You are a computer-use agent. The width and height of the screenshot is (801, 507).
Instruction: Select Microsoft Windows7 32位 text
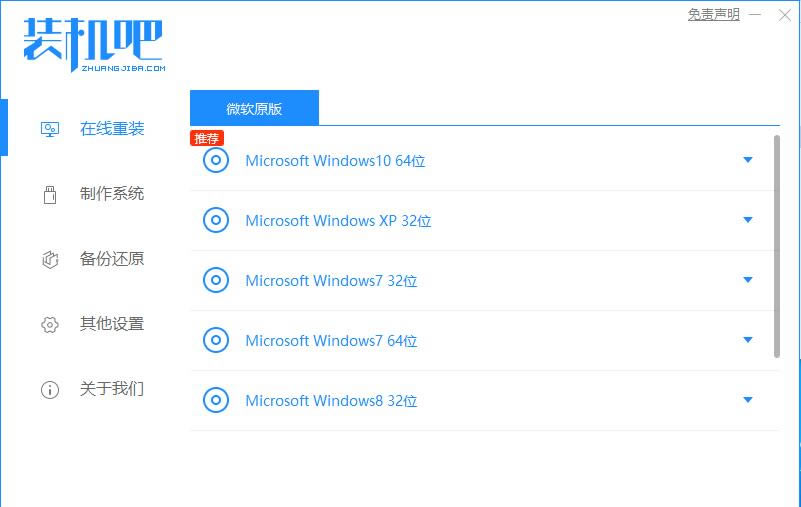[331, 281]
